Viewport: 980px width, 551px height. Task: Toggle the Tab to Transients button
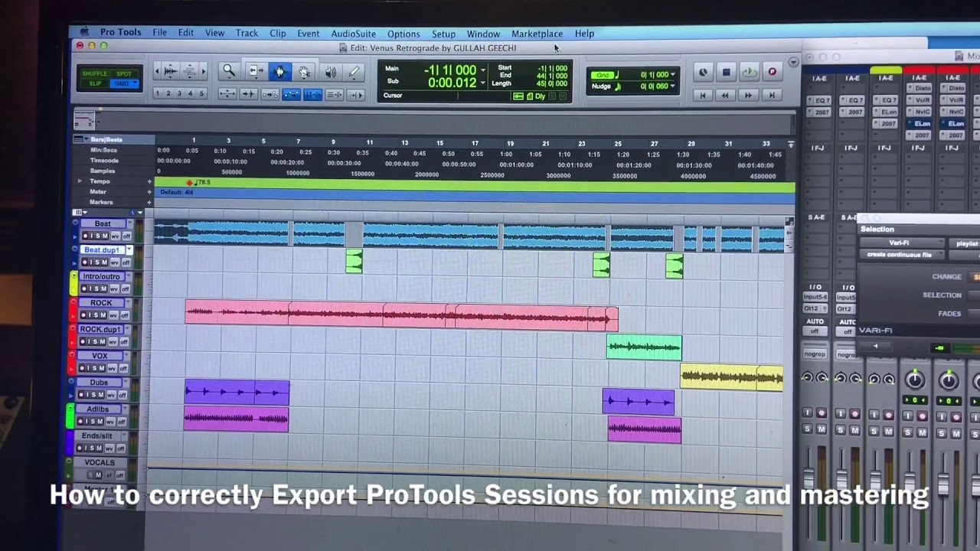[x=249, y=93]
